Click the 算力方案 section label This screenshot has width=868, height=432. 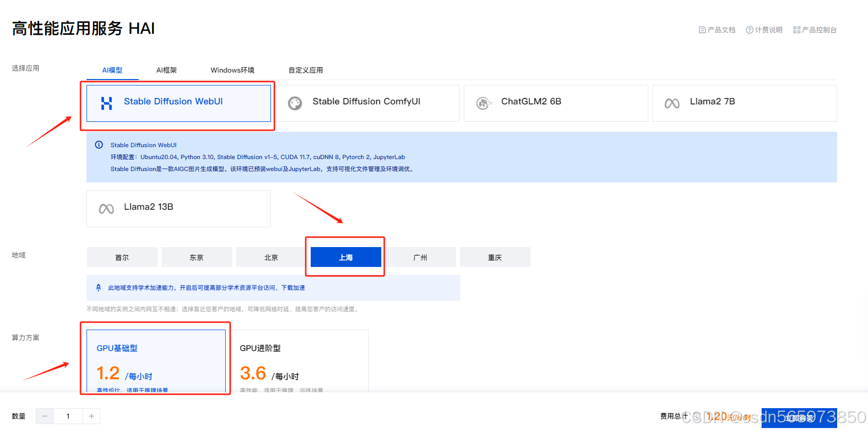[x=25, y=338]
